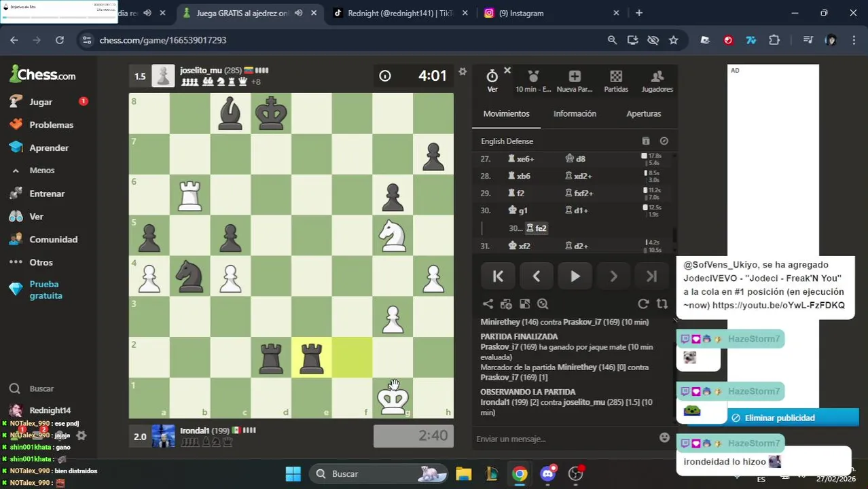Open a new browser tab
Image resolution: width=868 pixels, height=489 pixels.
click(x=639, y=13)
